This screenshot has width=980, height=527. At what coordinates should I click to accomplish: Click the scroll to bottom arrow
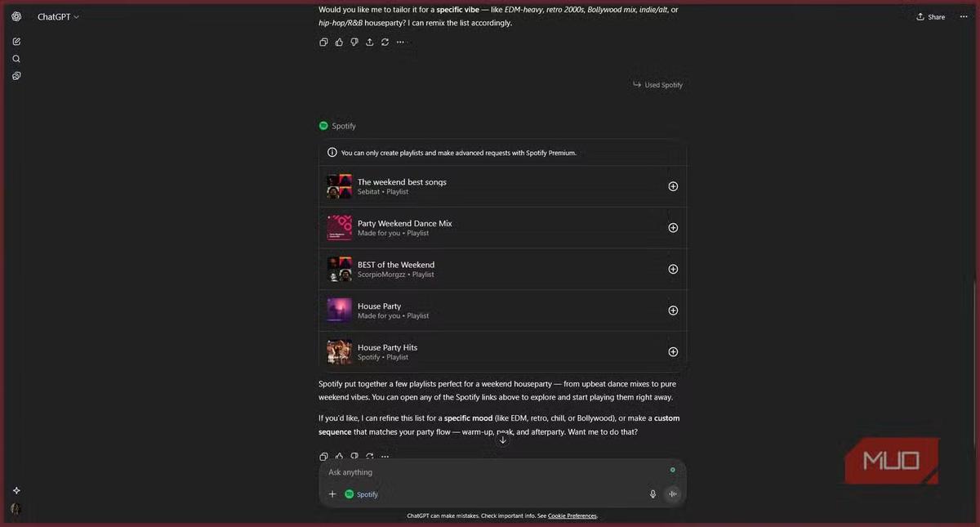click(503, 440)
